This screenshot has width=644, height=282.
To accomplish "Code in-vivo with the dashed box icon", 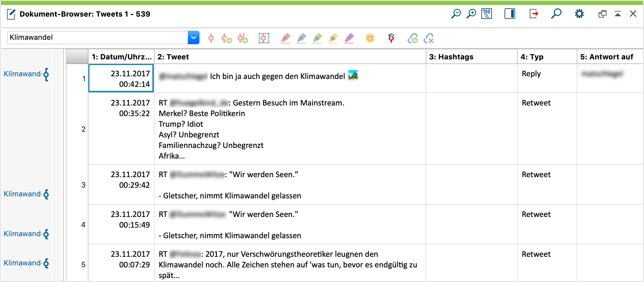I will [x=264, y=38].
